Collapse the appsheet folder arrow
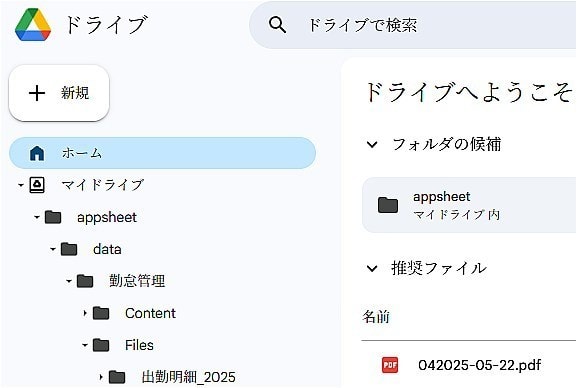 tap(37, 217)
